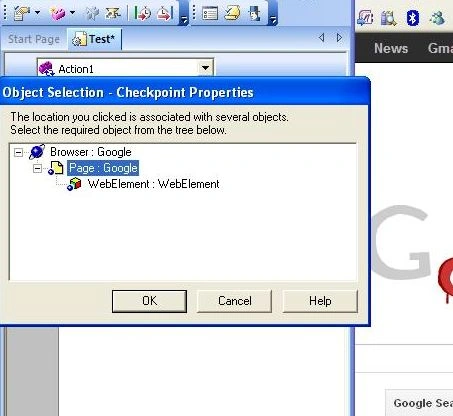Image resolution: width=453 pixels, height=416 pixels.
Task: Click the WebElement cube icon in the tree
Action: (x=74, y=184)
